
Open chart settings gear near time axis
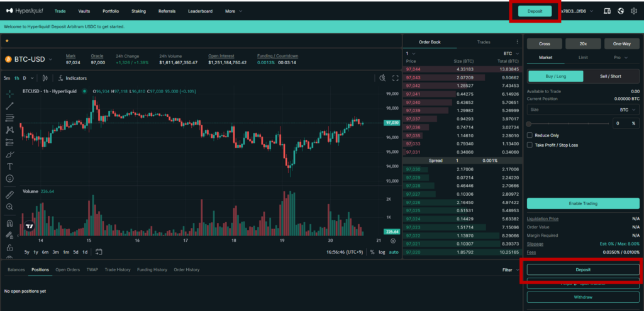(x=393, y=240)
